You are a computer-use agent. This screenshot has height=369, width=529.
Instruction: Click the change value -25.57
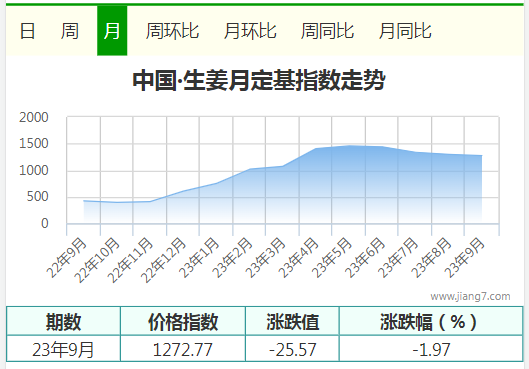point(293,349)
